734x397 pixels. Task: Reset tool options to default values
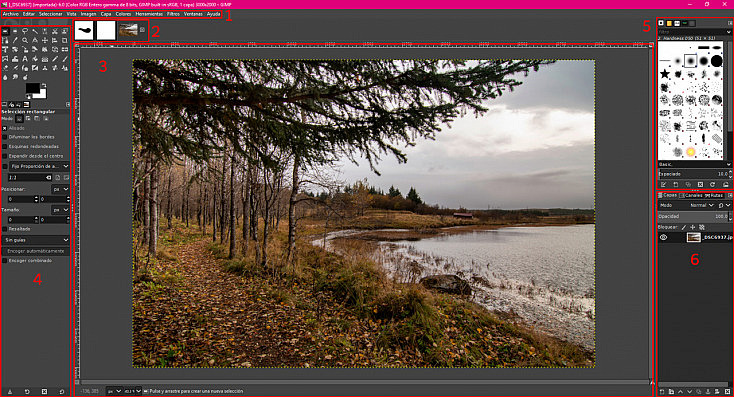coord(62,391)
